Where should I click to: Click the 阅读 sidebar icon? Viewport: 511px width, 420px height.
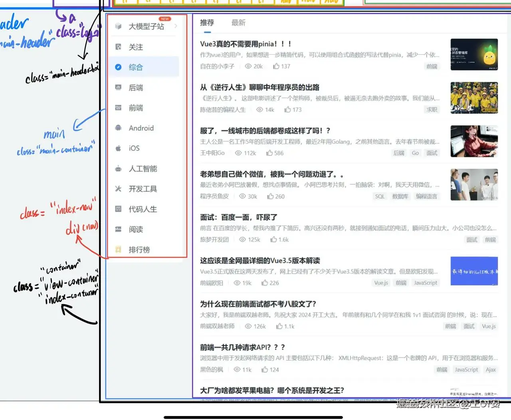(118, 229)
